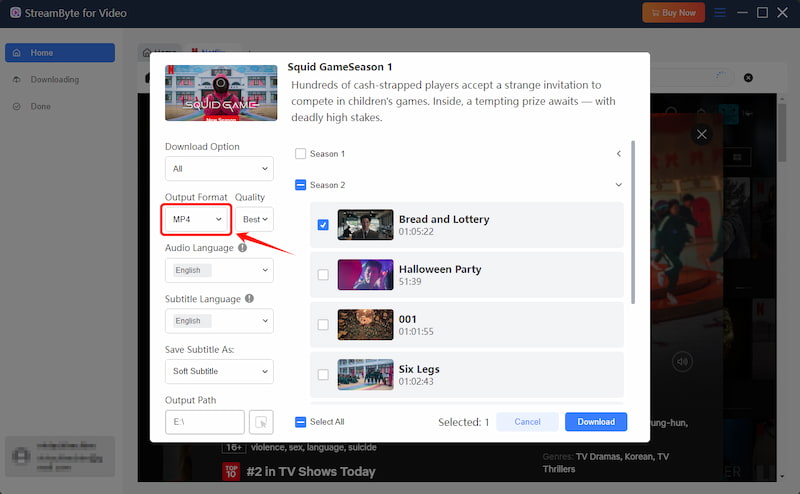The height and width of the screenshot is (494, 800).
Task: Open the Soft Subtitle dropdown
Action: pyautogui.click(x=219, y=372)
